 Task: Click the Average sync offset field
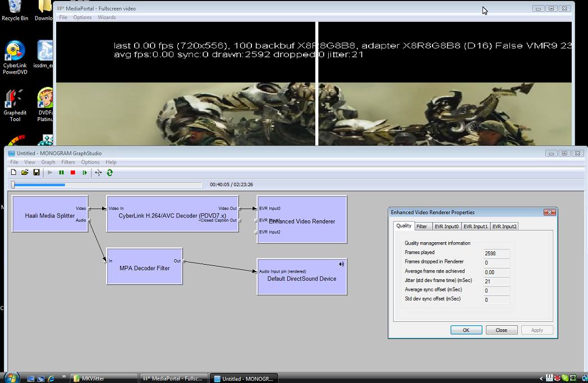coord(496,290)
